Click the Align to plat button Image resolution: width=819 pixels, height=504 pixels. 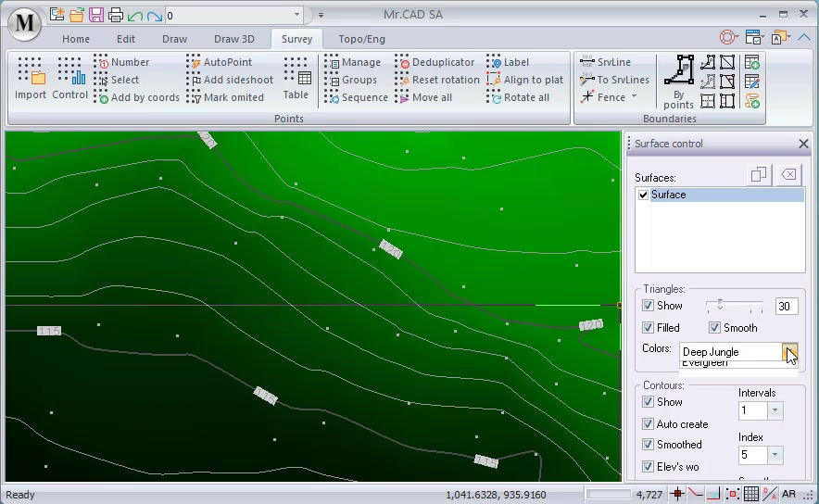point(525,80)
